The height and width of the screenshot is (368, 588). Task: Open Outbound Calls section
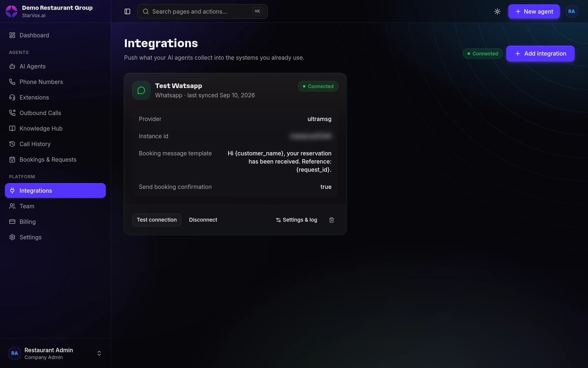pyautogui.click(x=55, y=113)
